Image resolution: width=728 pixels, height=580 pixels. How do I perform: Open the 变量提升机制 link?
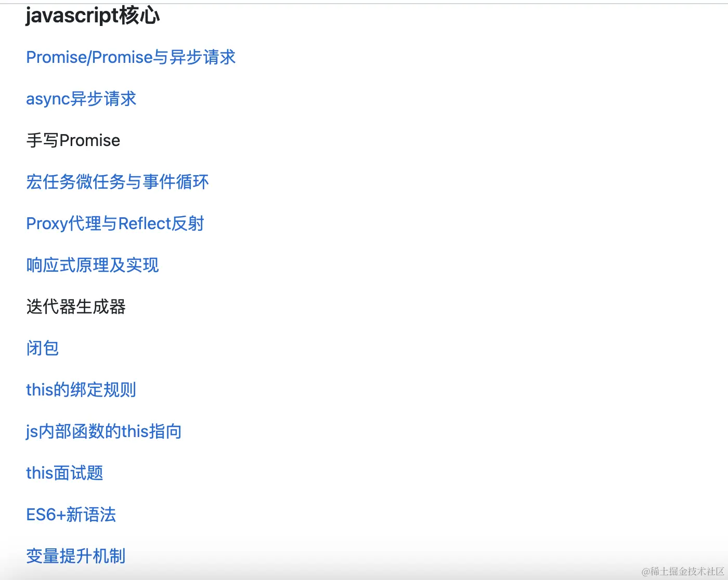[76, 556]
